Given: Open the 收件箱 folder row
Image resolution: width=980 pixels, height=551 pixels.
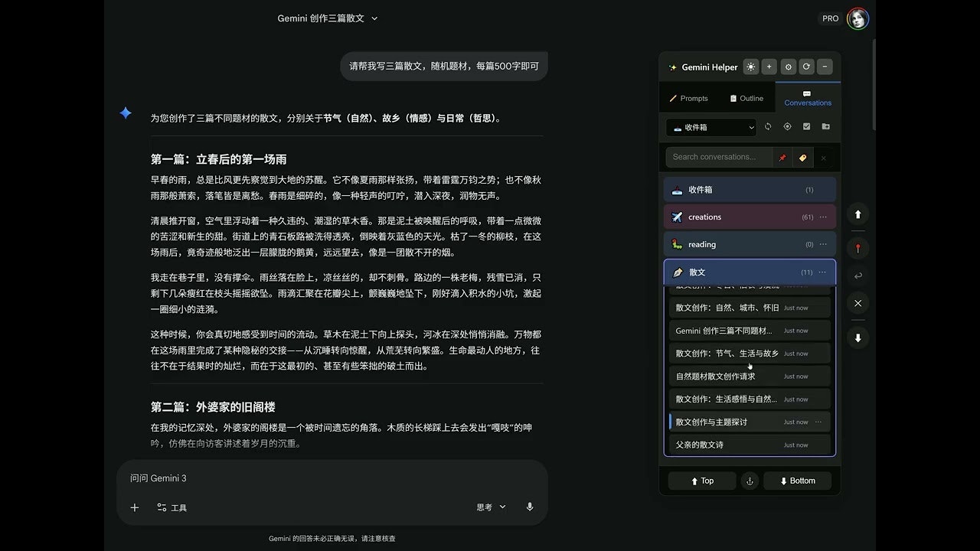Looking at the screenshot, I should pyautogui.click(x=750, y=190).
